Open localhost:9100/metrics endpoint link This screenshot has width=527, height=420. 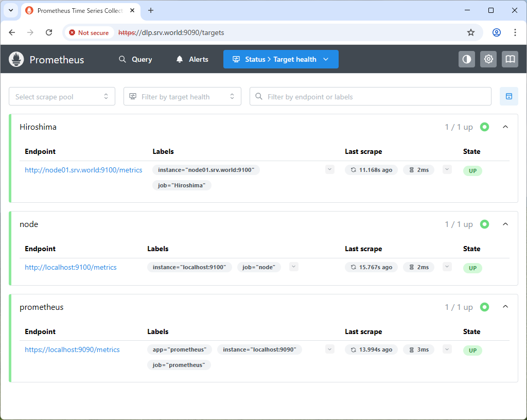pos(71,268)
